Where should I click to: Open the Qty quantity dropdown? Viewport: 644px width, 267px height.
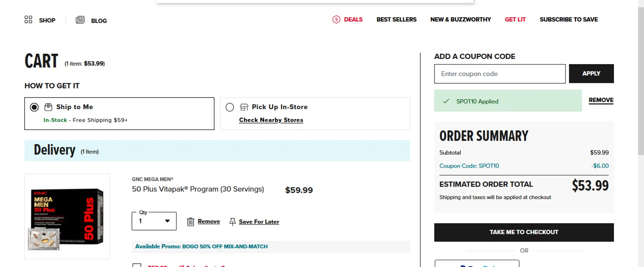pyautogui.click(x=154, y=221)
